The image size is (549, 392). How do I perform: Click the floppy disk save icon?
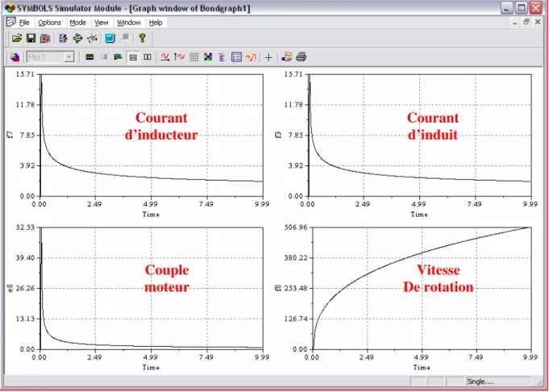point(31,38)
